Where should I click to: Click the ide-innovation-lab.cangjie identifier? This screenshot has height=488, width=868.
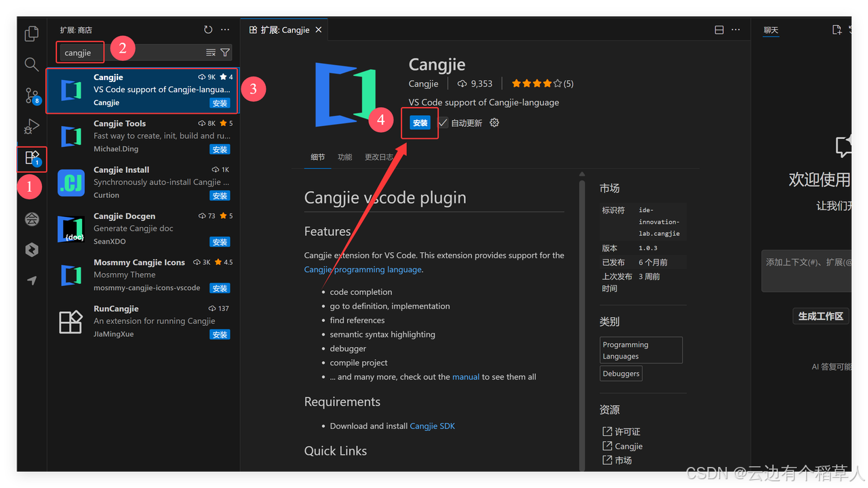[659, 222]
